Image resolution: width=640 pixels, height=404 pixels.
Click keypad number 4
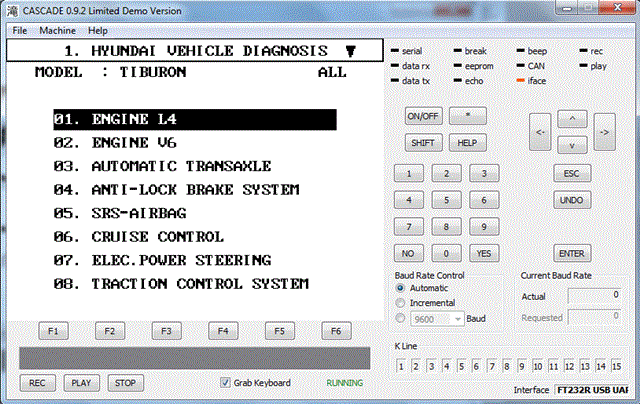(409, 200)
